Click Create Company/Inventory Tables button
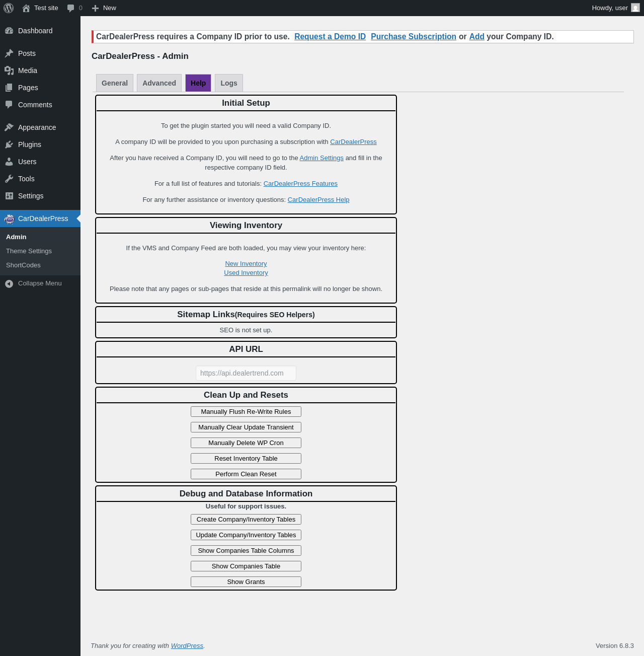Image resolution: width=644 pixels, height=656 pixels. (246, 520)
